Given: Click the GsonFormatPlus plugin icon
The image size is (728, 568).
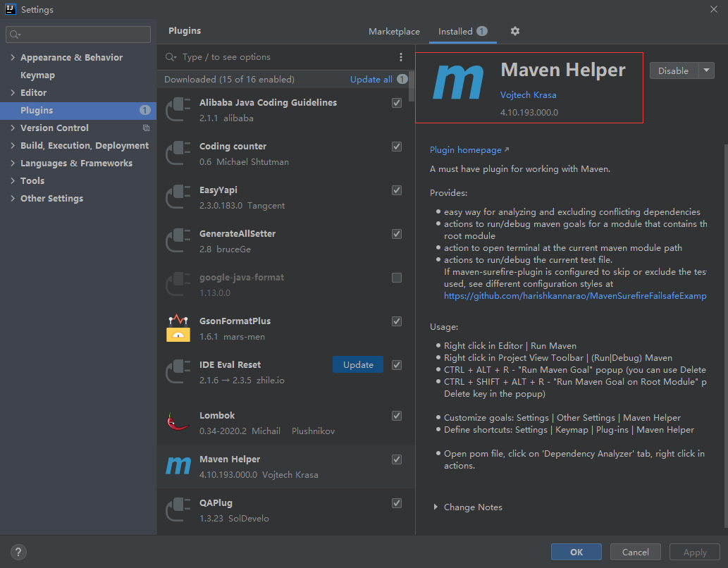Looking at the screenshot, I should pos(178,328).
